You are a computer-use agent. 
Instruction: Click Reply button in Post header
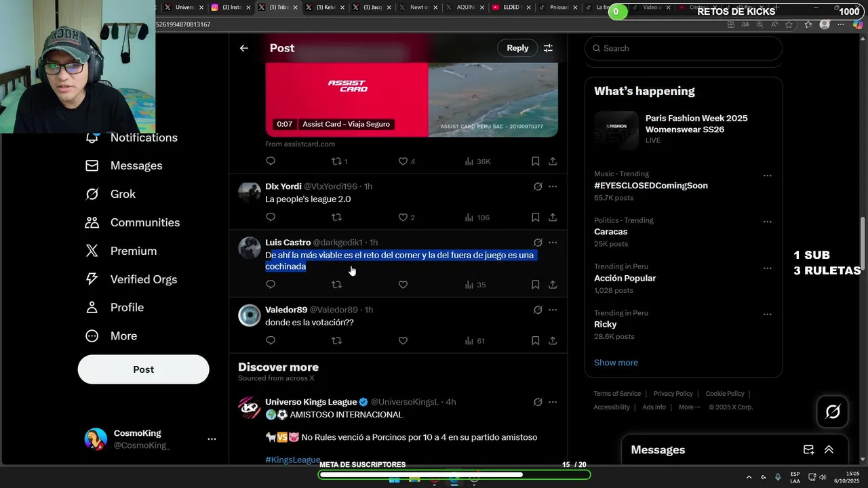(x=517, y=48)
